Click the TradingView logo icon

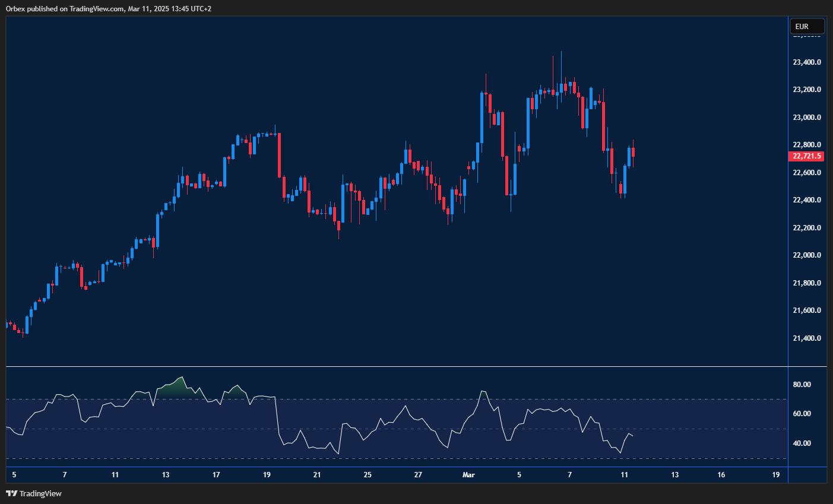coord(11,493)
